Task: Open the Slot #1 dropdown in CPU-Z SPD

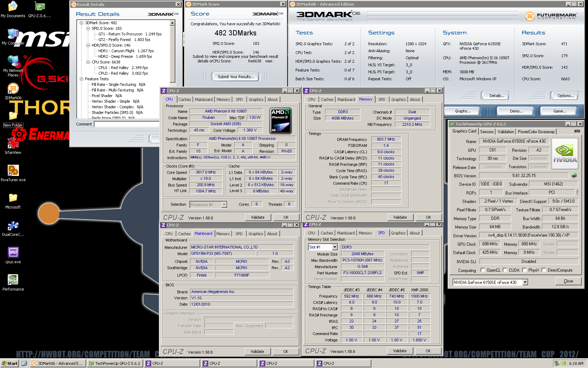Action: [x=335, y=247]
